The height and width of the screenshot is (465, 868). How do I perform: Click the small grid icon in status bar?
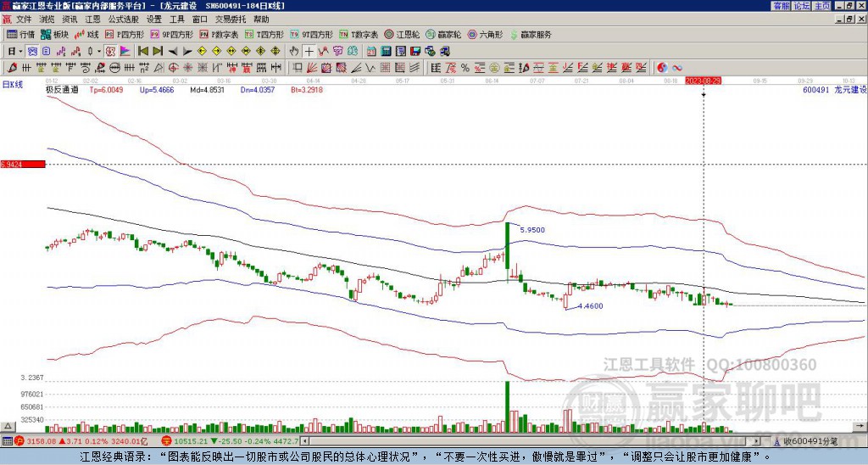coord(7,441)
